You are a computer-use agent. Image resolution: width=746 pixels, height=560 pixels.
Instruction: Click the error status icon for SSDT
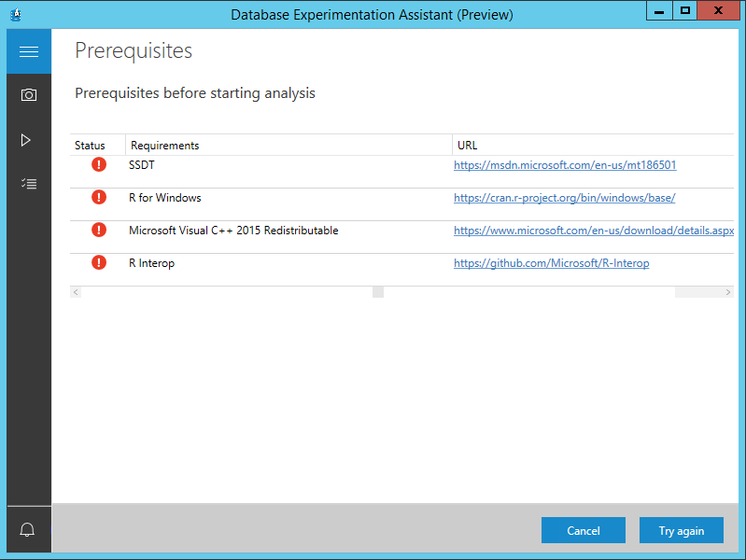pyautogui.click(x=99, y=164)
